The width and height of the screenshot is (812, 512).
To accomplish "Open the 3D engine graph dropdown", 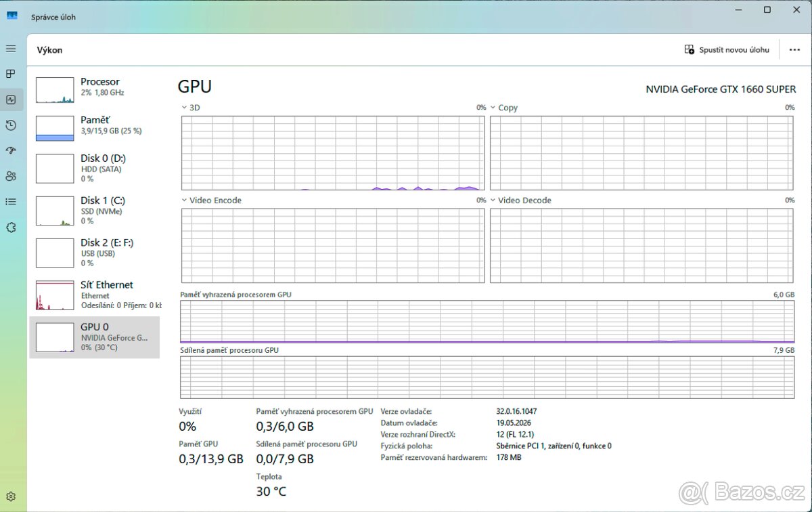I will [185, 108].
